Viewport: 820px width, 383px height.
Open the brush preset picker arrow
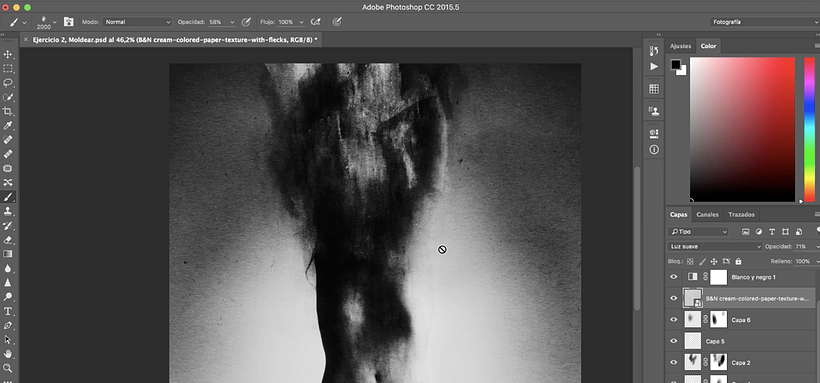coord(54,22)
